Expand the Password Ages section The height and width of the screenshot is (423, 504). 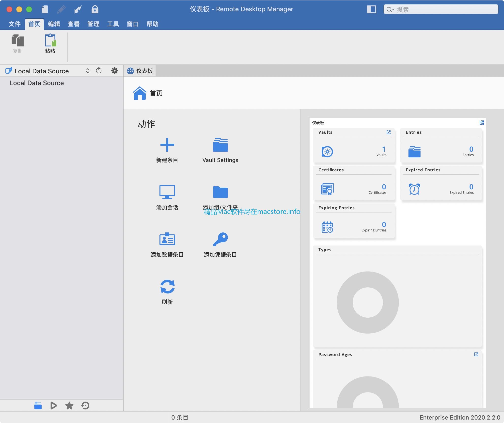tap(476, 354)
